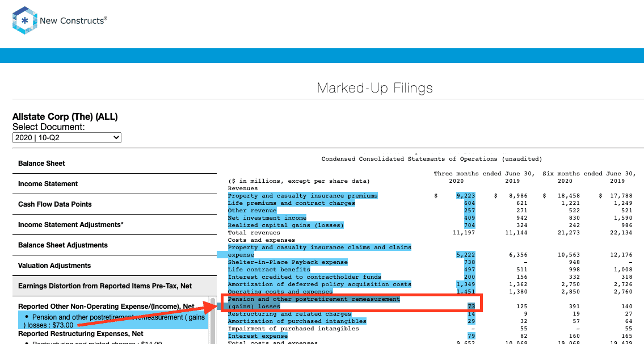The image size is (644, 344).
Task: Click highlighted value 738
Action: coord(469,262)
